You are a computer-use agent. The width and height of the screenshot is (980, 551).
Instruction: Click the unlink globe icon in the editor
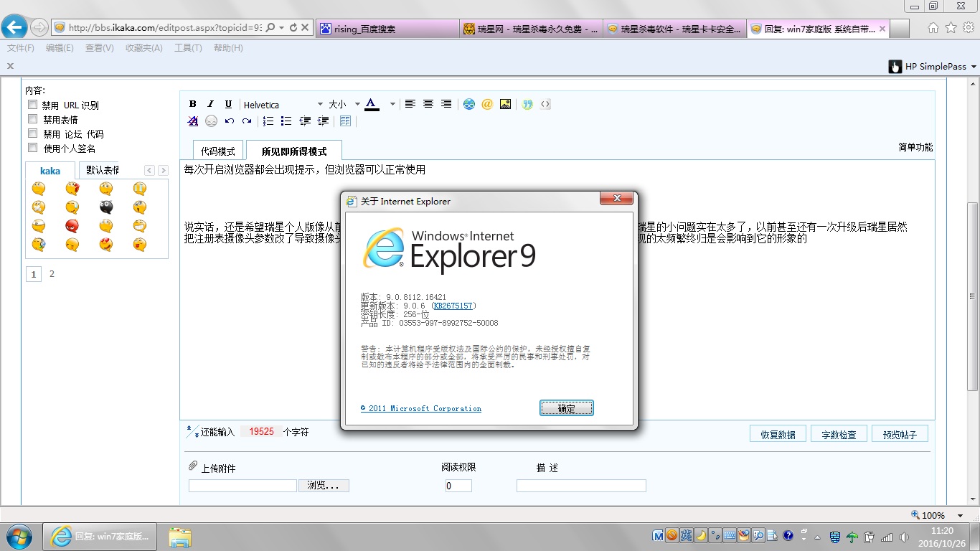tap(211, 121)
